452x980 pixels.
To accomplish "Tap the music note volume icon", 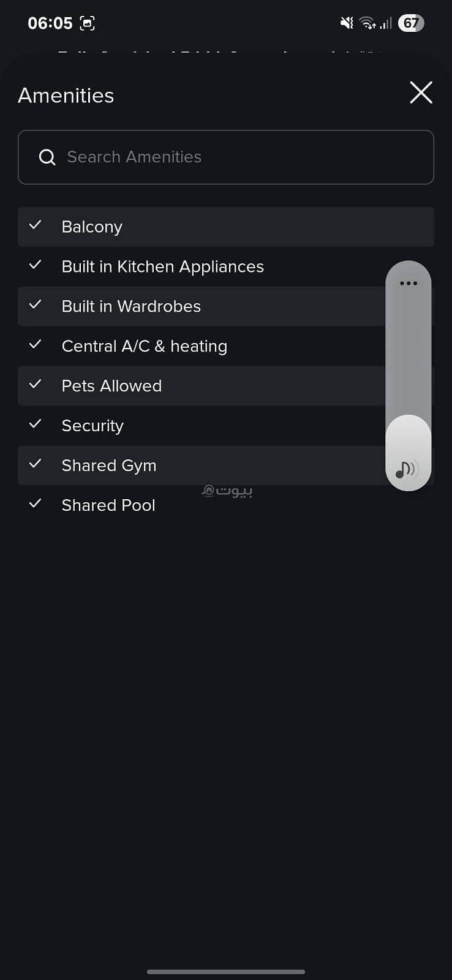I will 407,469.
